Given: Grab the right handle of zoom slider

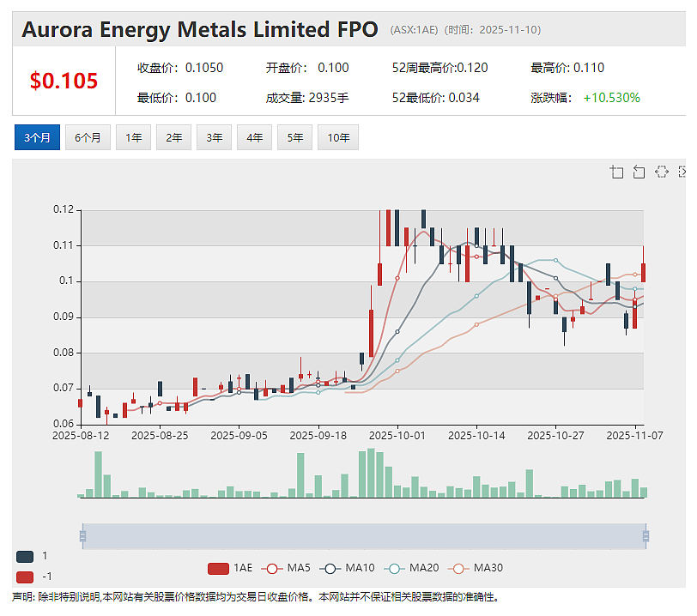Looking at the screenshot, I should tap(645, 536).
